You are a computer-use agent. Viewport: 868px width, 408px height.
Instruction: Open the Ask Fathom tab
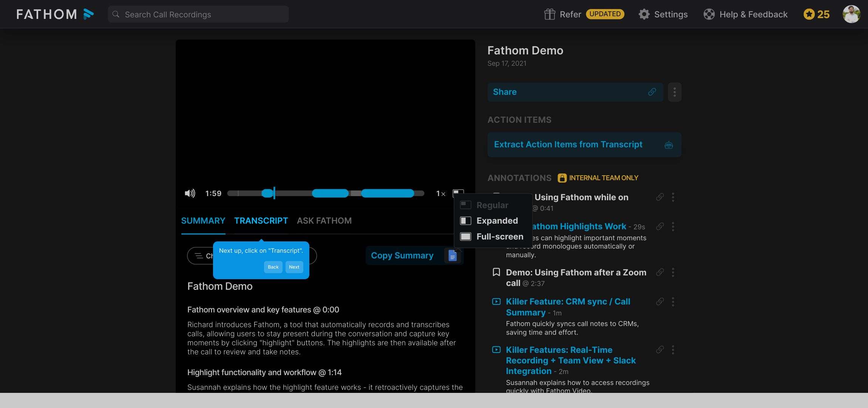point(324,221)
